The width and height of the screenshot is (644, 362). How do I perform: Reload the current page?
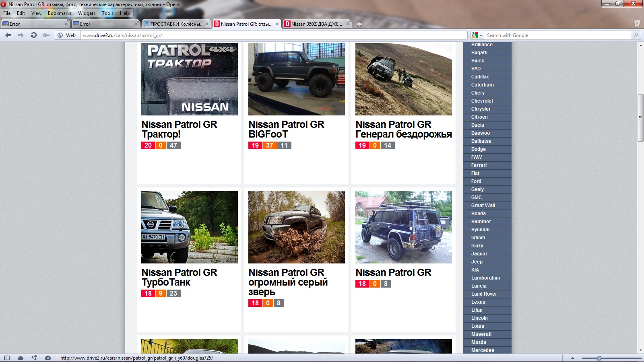click(34, 35)
